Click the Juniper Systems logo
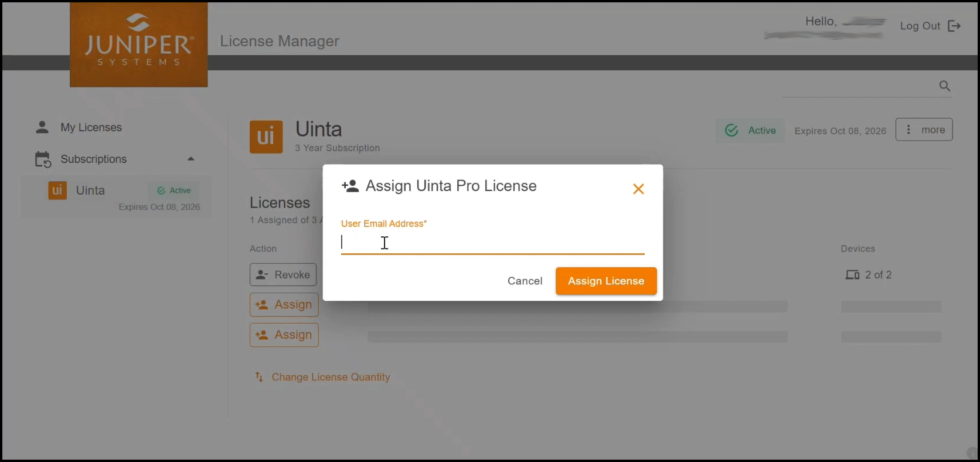Image resolution: width=980 pixels, height=462 pixels. (138, 45)
